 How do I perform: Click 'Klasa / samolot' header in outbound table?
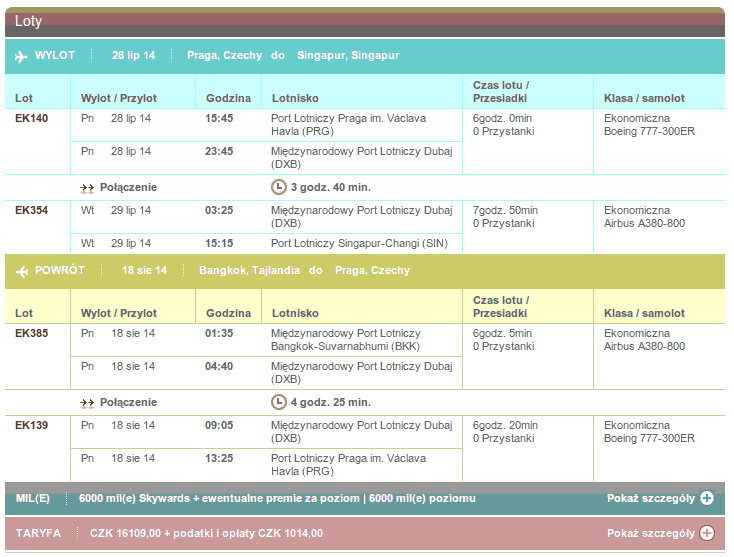644,98
